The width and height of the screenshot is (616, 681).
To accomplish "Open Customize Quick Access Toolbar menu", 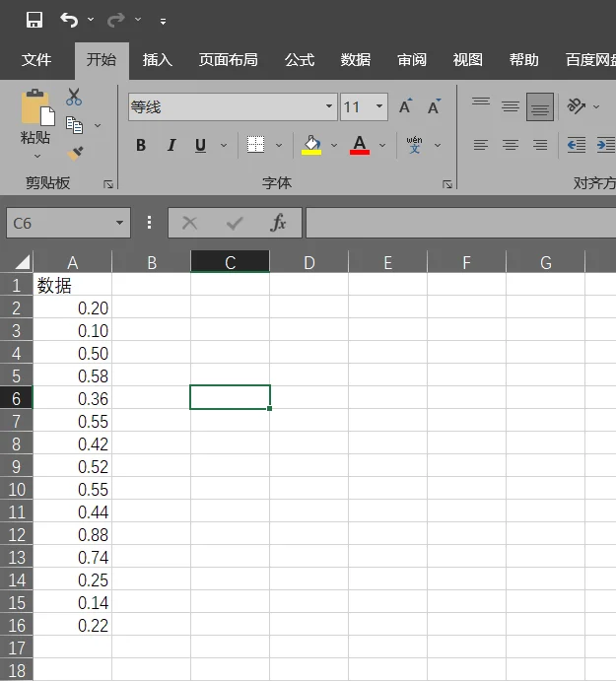I will [163, 22].
